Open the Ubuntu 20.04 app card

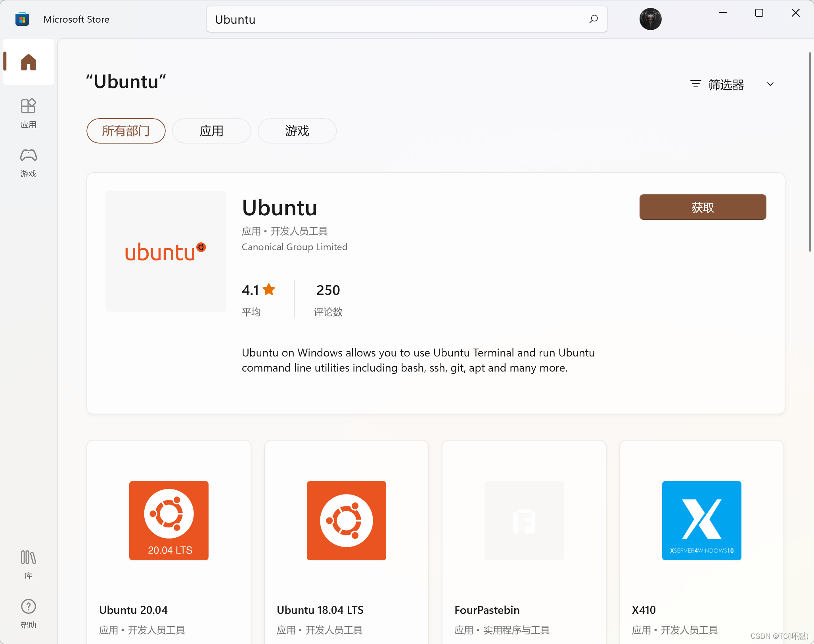pos(169,539)
